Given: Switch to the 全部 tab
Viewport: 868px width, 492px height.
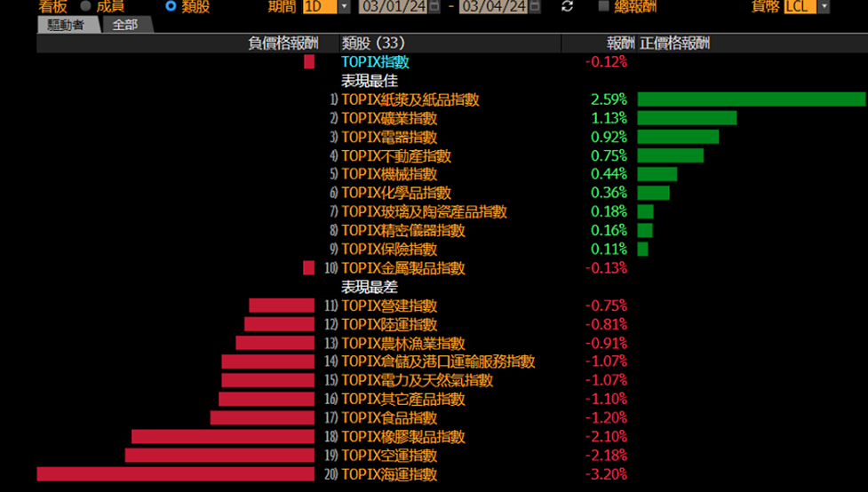Looking at the screenshot, I should point(125,24).
